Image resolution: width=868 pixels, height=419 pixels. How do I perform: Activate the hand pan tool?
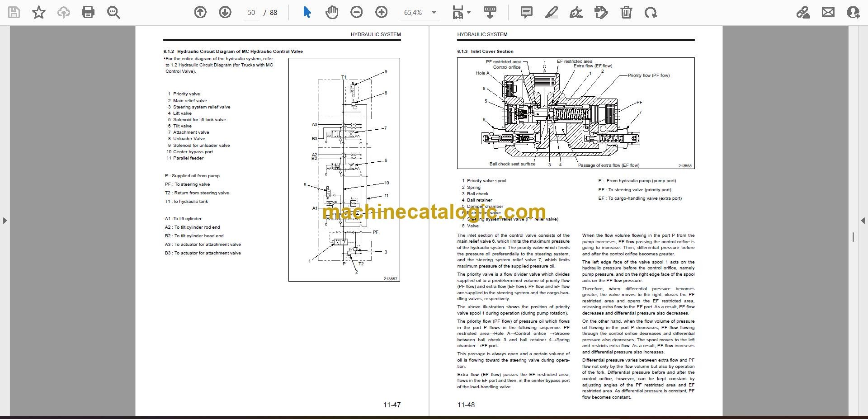[x=332, y=12]
